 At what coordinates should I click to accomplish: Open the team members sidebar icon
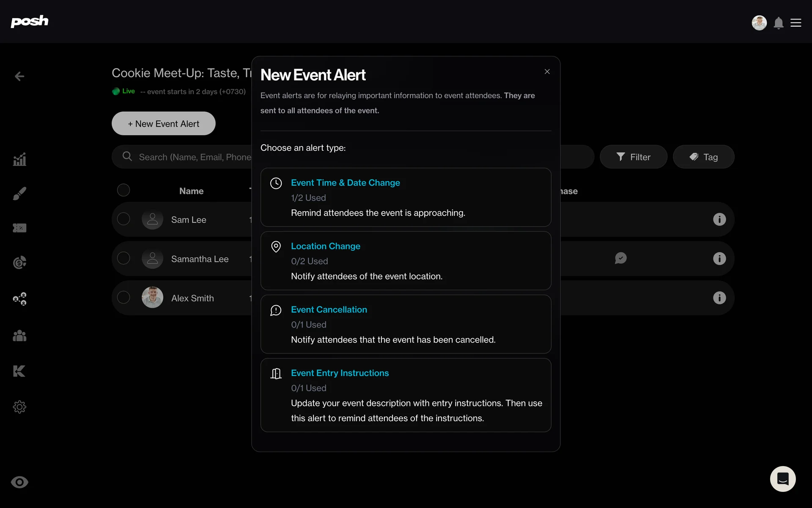pyautogui.click(x=19, y=336)
